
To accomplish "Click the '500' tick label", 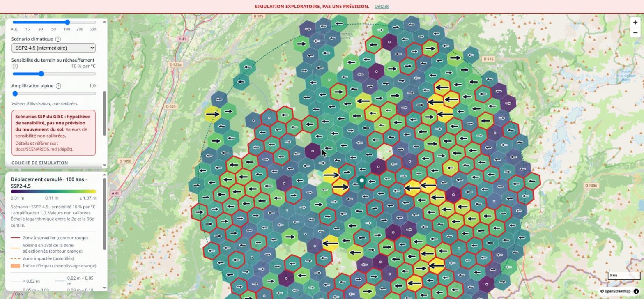I will click(93, 29).
